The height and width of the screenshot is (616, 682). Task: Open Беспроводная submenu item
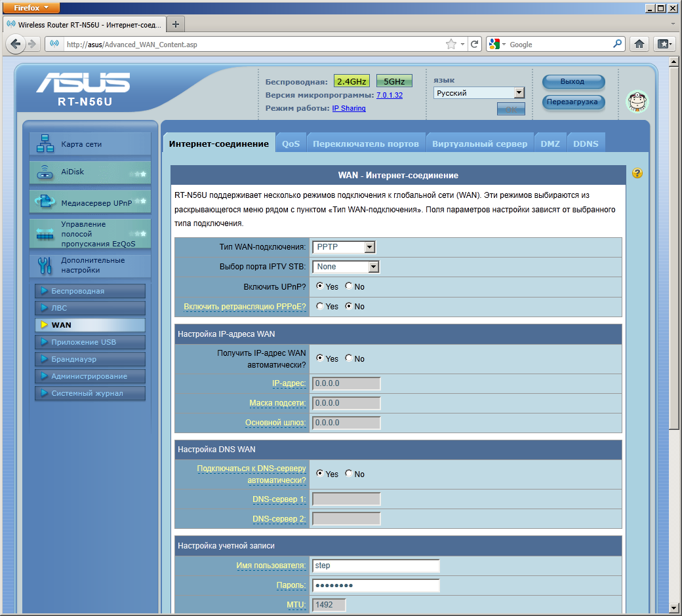(x=90, y=291)
